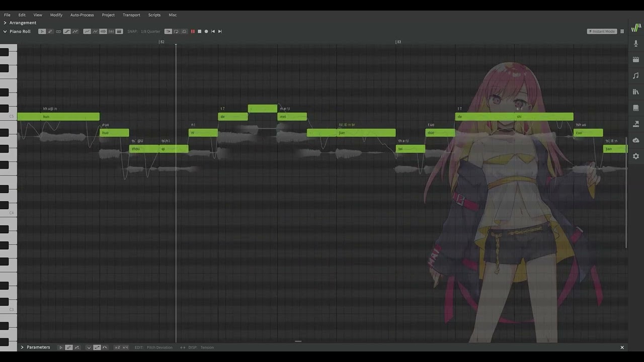Swap EDIT and DISP parameters arrow icon
The height and width of the screenshot is (362, 644).
pyautogui.click(x=183, y=347)
